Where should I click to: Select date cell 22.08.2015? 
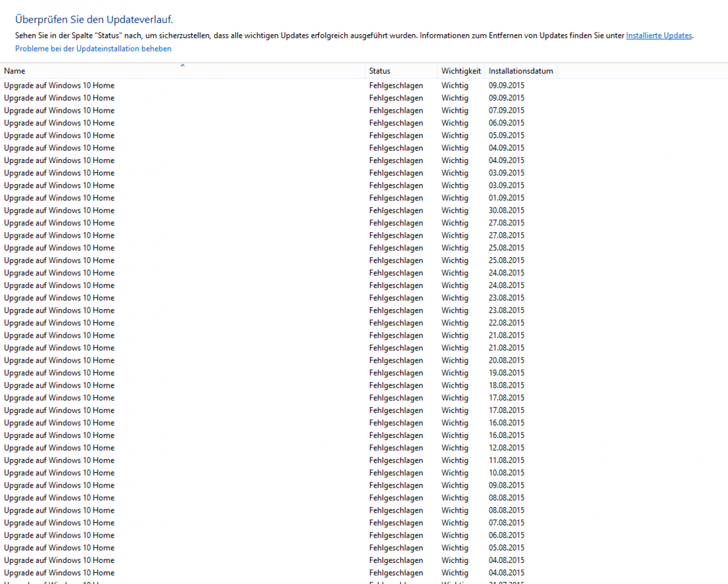point(506,323)
